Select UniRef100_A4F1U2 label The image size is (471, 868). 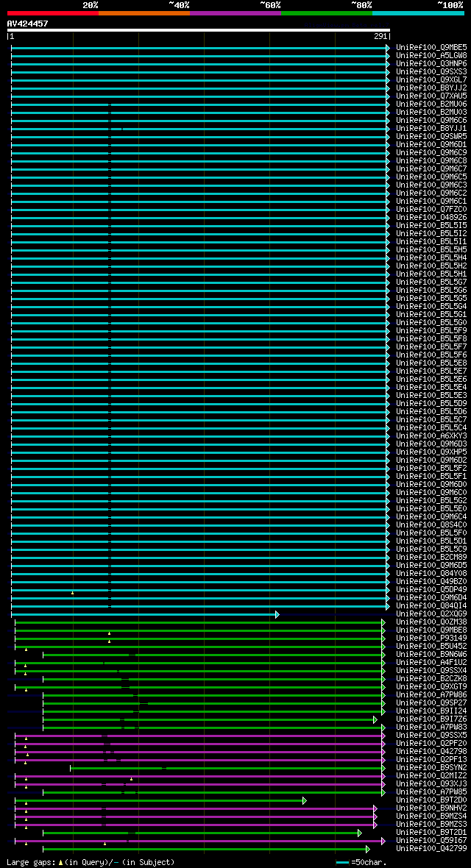point(432,662)
